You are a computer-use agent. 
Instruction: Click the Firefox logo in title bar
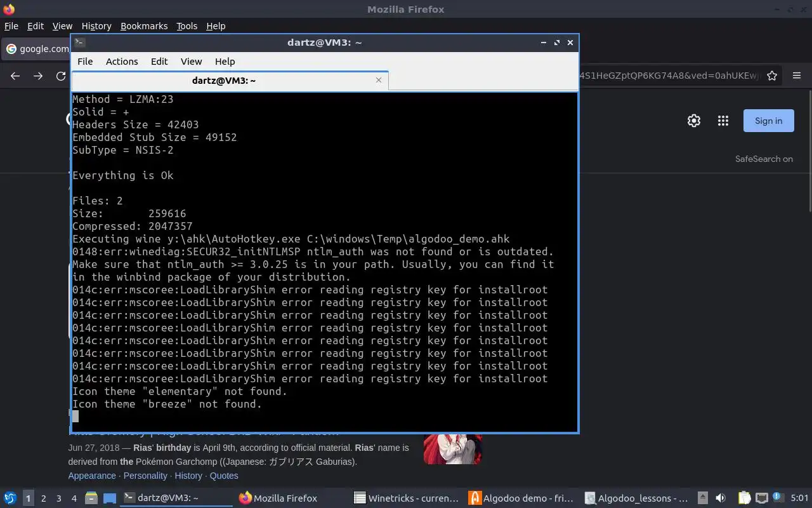(8, 9)
